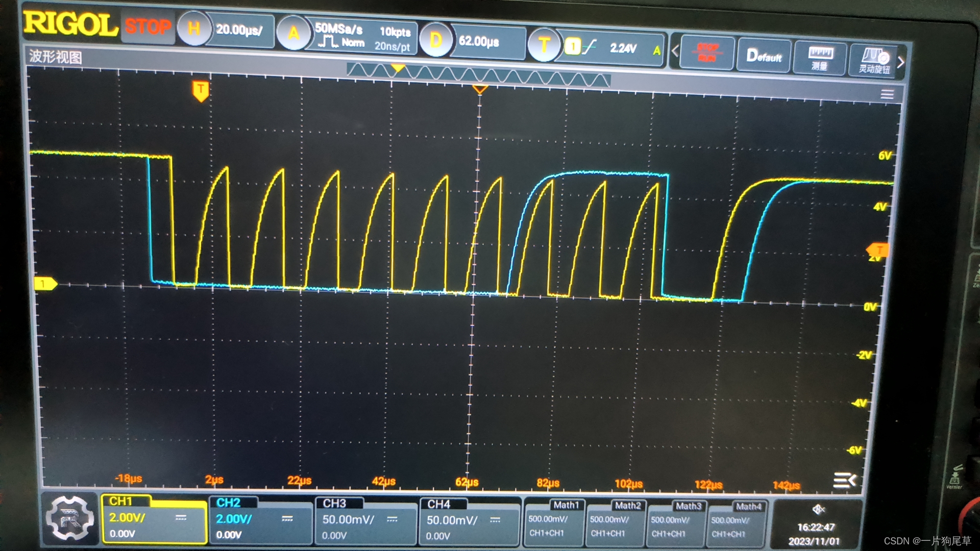The width and height of the screenshot is (980, 551).
Task: Toggle channel CH1 label on or off
Action: click(121, 501)
